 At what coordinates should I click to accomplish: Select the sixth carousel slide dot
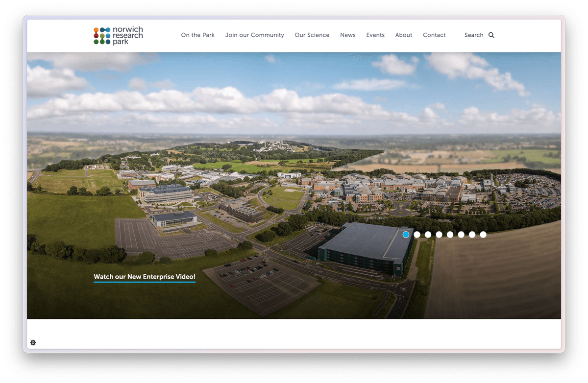461,235
